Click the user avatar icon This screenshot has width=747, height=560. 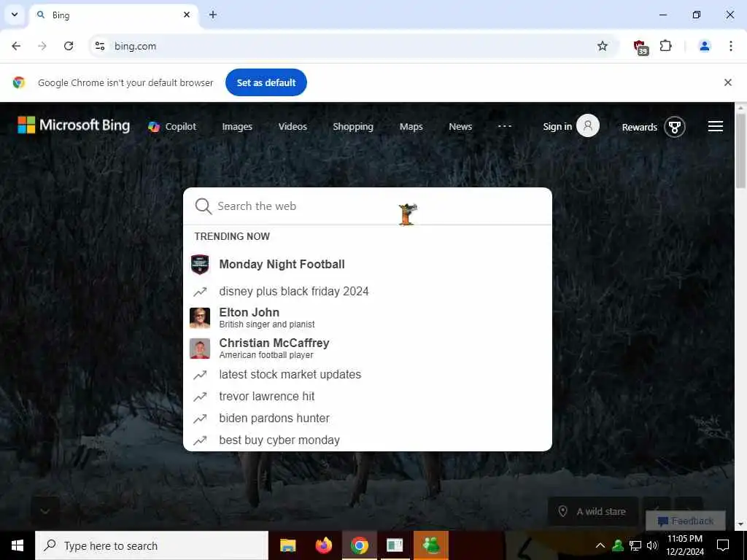pyautogui.click(x=588, y=125)
